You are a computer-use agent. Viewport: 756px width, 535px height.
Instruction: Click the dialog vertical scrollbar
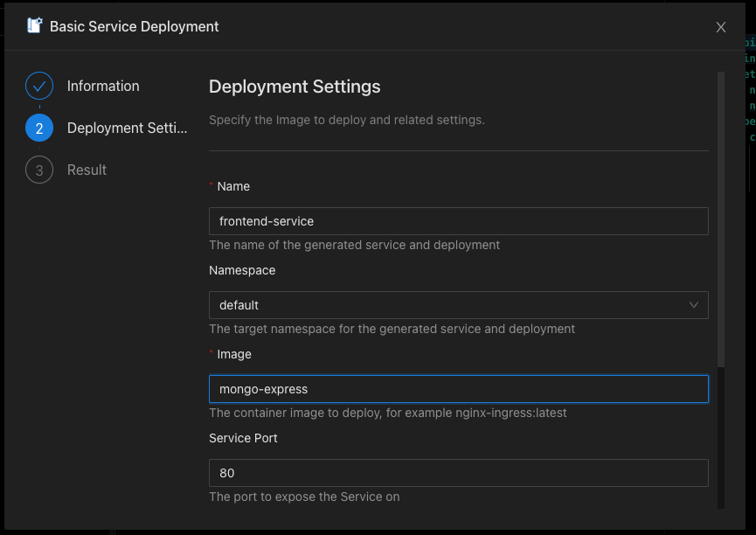point(721,219)
